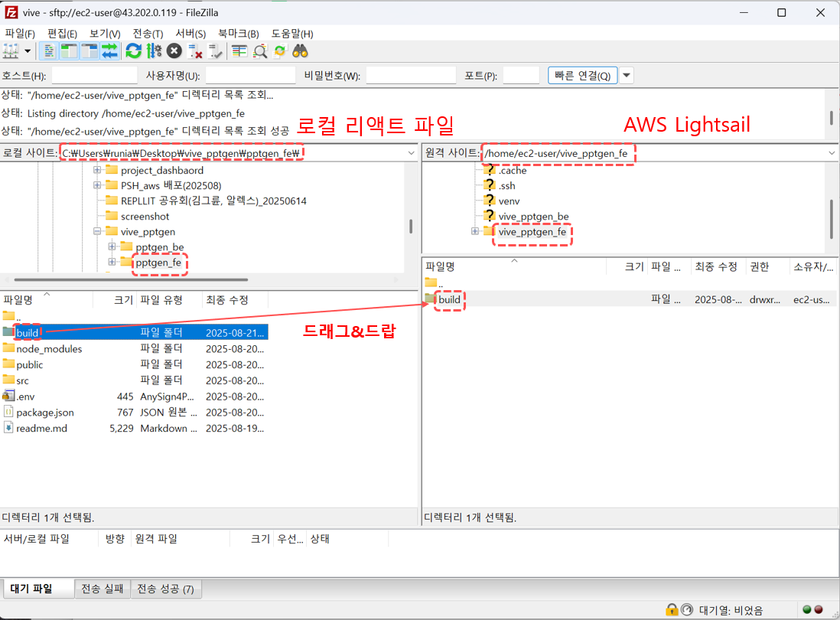840x620 pixels.
Task: Select the vive_pptgen_be remote folder
Action: pyautogui.click(x=533, y=217)
